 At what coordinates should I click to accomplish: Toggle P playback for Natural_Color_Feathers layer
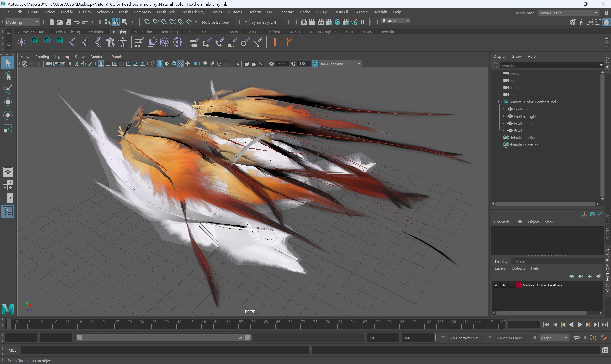tap(504, 285)
